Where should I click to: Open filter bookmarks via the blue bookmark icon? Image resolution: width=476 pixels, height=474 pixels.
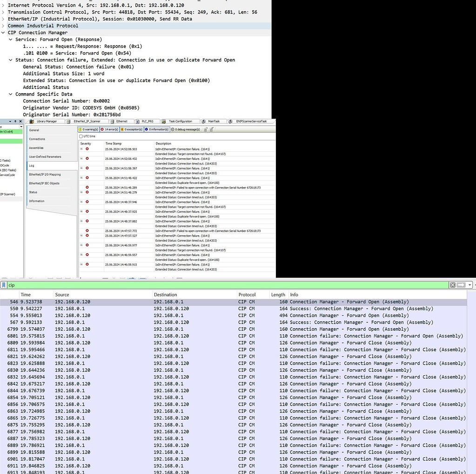(x=3, y=284)
